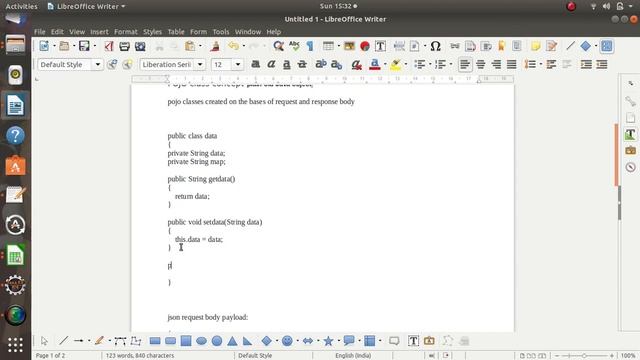Click the Print icon
The height and width of the screenshot is (360, 640).
point(124,46)
